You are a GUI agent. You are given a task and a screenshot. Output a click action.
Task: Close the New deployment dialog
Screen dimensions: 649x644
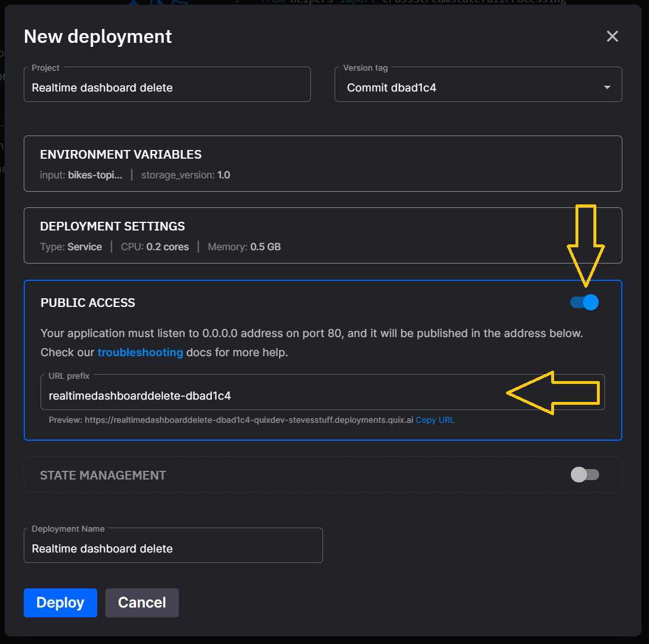[612, 36]
